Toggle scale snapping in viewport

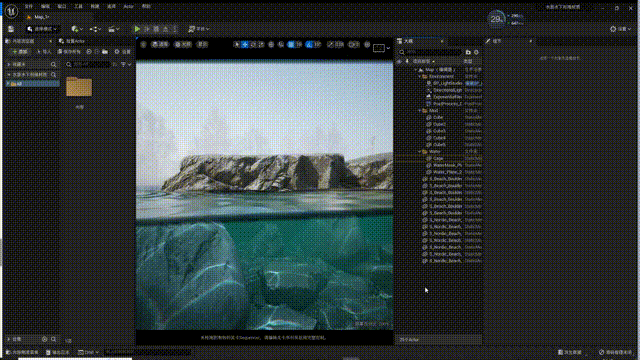(331, 44)
